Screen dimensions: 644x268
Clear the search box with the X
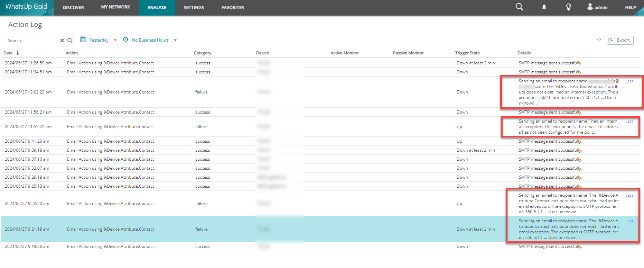pos(62,41)
